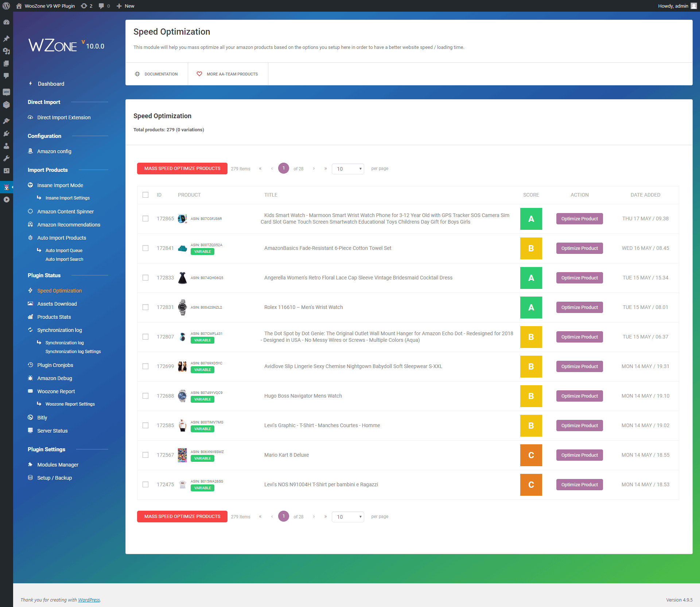
Task: Toggle the select-all checkbox in table header
Action: 145,195
